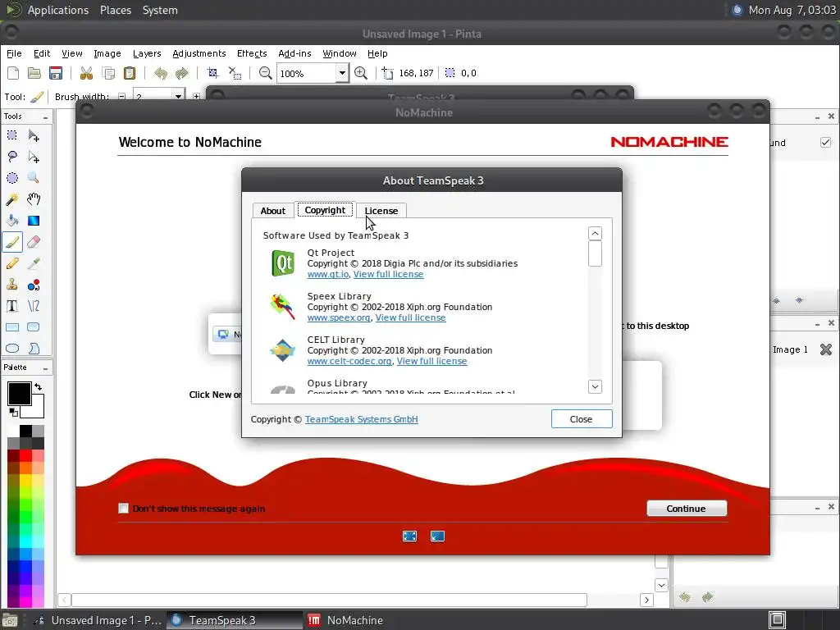Open the zoom percentage dropdown
The width and height of the screenshot is (840, 630).
pos(342,73)
